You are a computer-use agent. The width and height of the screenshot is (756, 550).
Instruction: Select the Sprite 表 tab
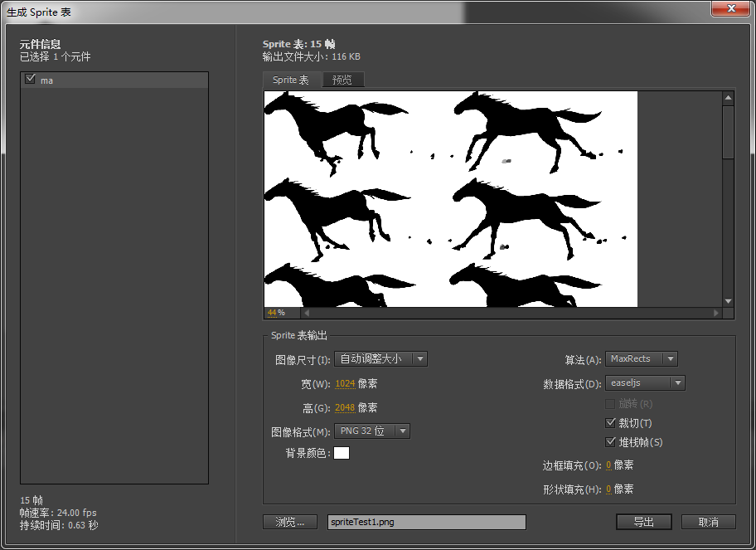tap(291, 80)
